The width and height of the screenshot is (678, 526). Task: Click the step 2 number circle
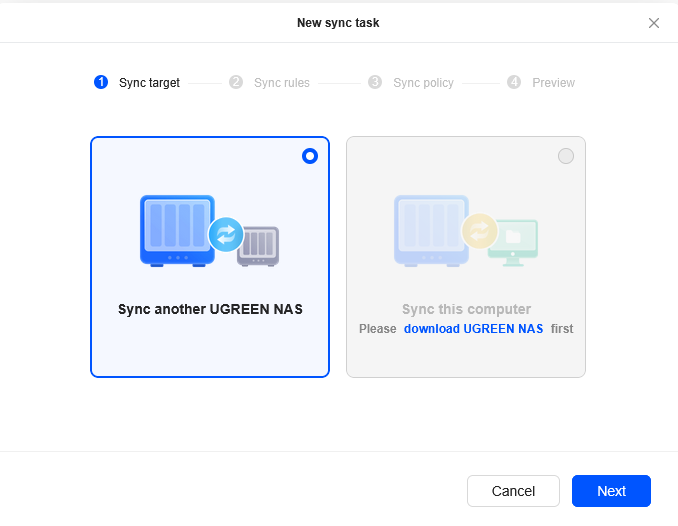click(236, 82)
